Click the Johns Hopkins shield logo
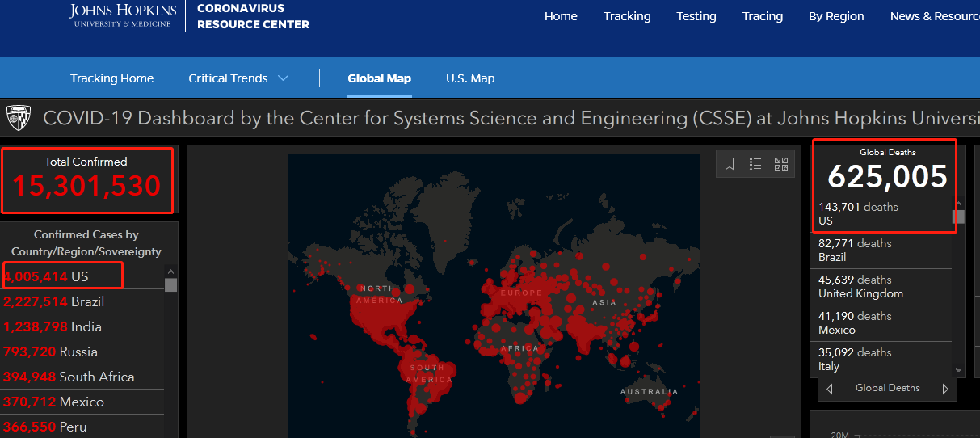This screenshot has height=438, width=980. click(19, 118)
